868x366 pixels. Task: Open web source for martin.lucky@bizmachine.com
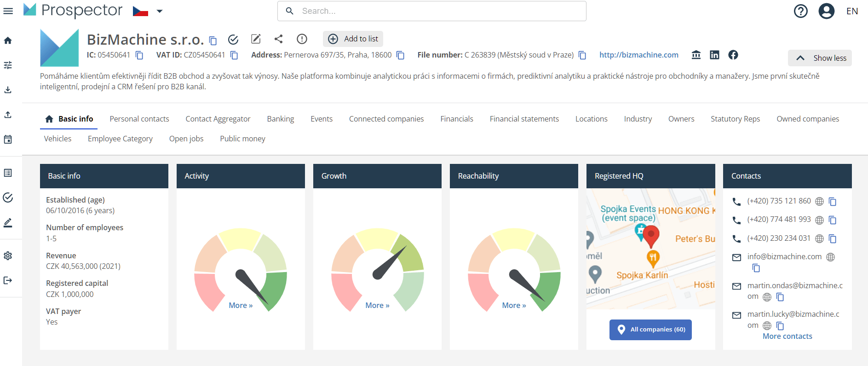coord(767,325)
